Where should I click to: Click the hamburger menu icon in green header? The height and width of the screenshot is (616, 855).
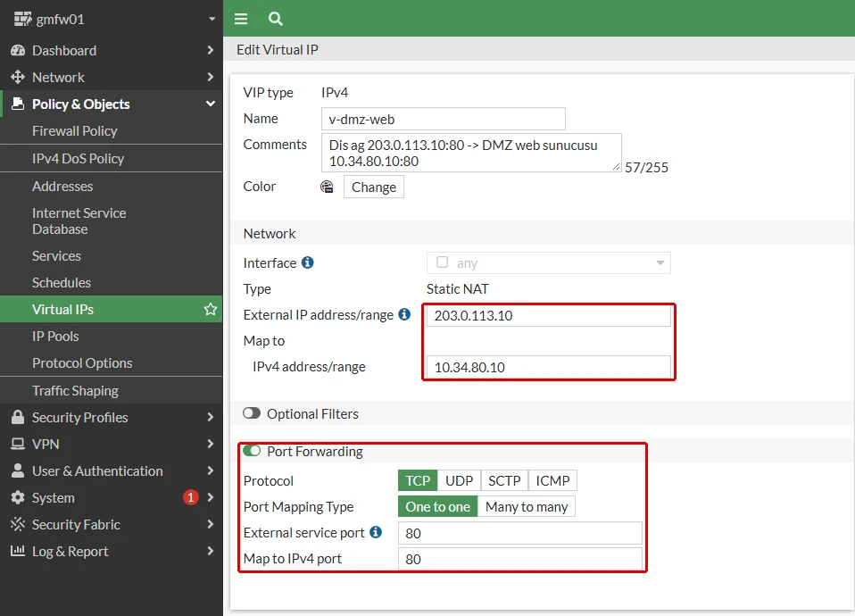click(x=240, y=19)
